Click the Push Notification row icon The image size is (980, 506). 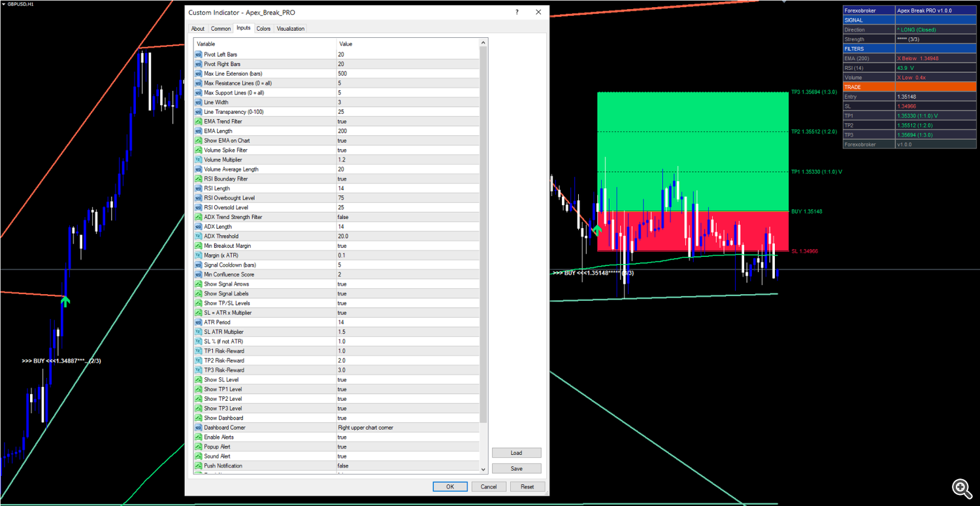coord(199,465)
